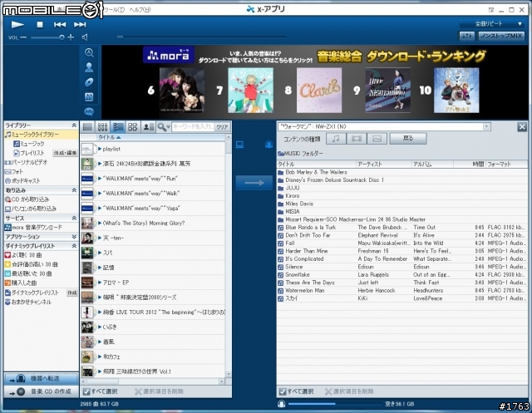Filter device content by photo

pyautogui.click(x=377, y=139)
